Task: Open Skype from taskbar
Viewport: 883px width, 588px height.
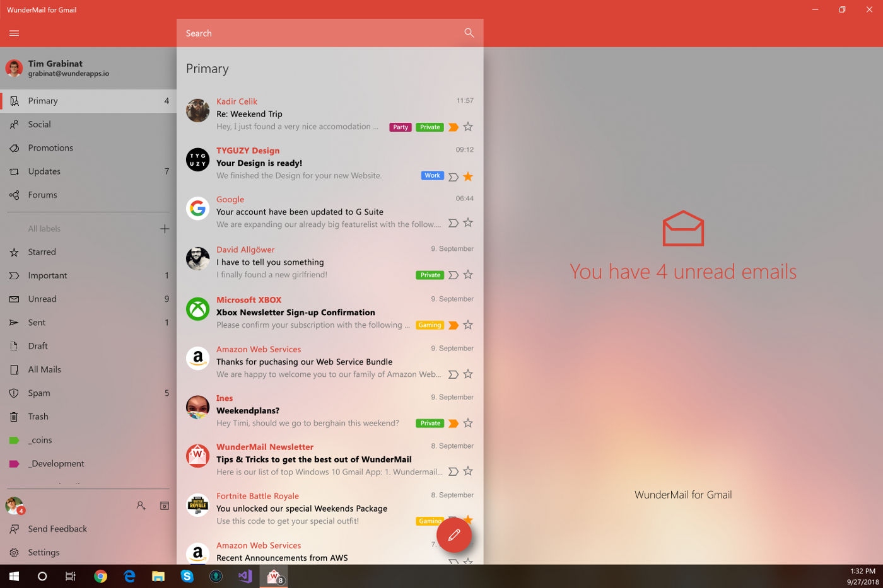Action: tap(187, 576)
